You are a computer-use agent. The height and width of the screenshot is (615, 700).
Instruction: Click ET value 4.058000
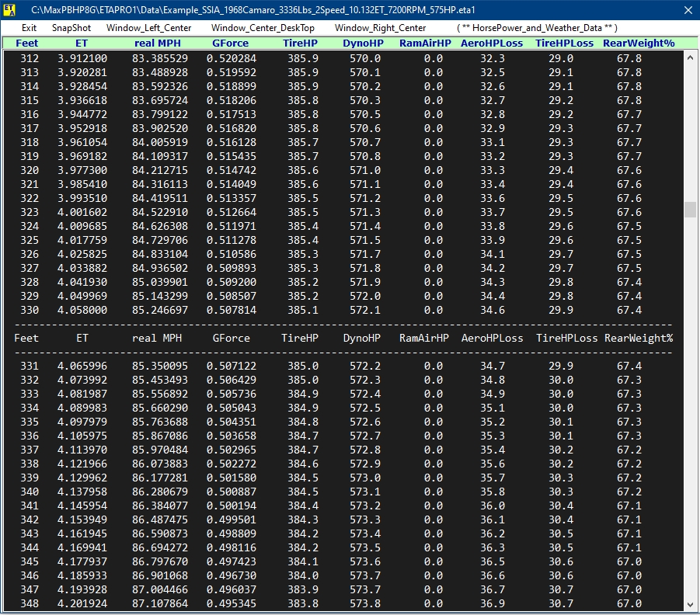tap(82, 310)
